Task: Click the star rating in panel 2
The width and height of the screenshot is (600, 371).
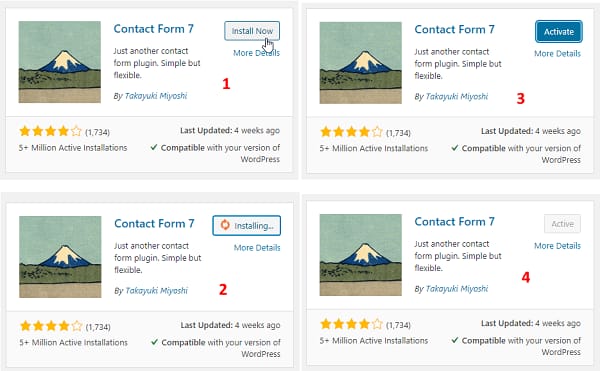Action: coord(51,326)
